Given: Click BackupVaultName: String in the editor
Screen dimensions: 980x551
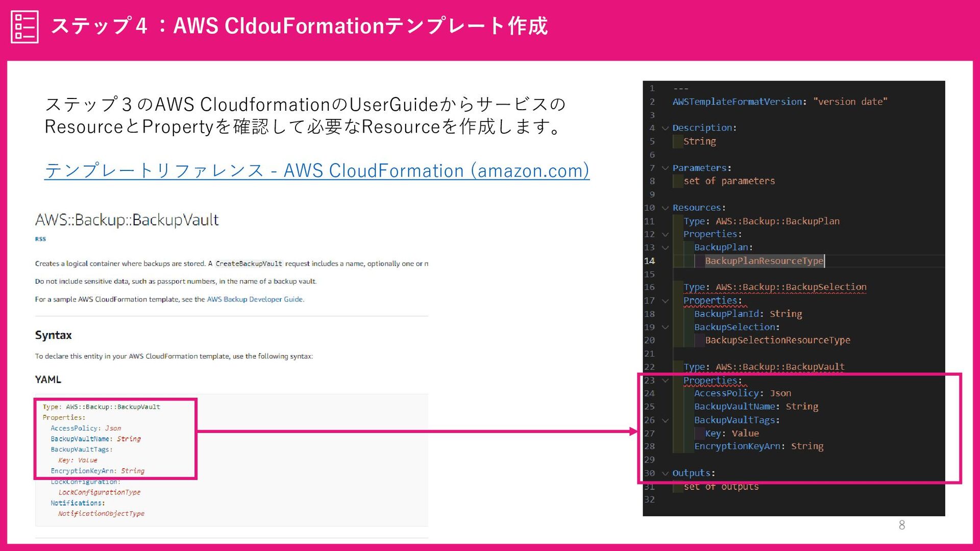Looking at the screenshot, I should pos(756,407).
